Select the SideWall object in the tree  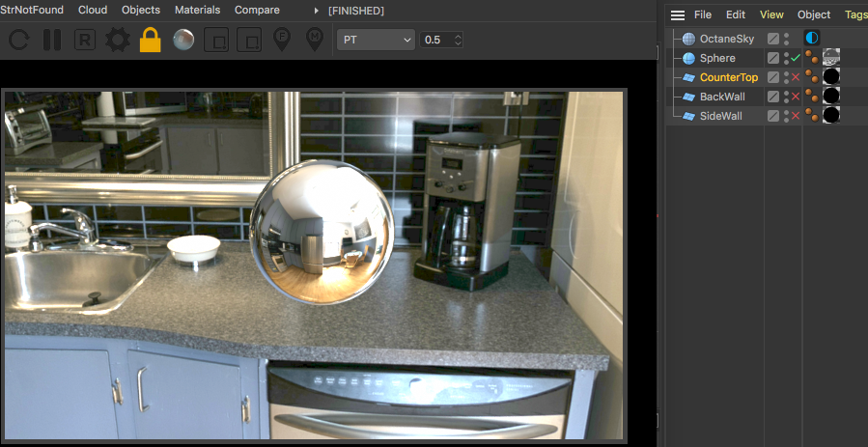(720, 116)
